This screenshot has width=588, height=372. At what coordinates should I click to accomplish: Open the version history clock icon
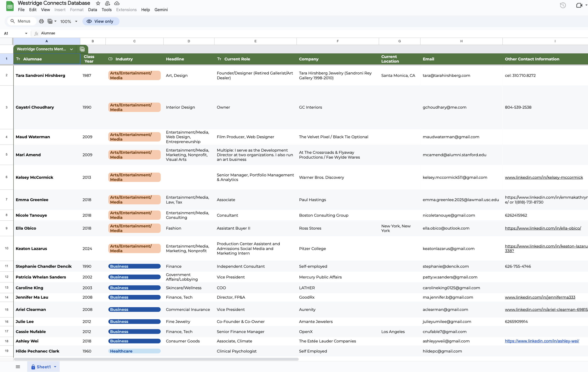coord(563,5)
